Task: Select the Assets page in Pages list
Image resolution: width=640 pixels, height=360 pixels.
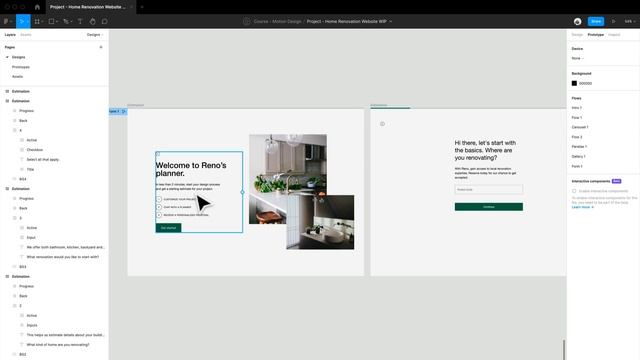Action: click(x=18, y=77)
